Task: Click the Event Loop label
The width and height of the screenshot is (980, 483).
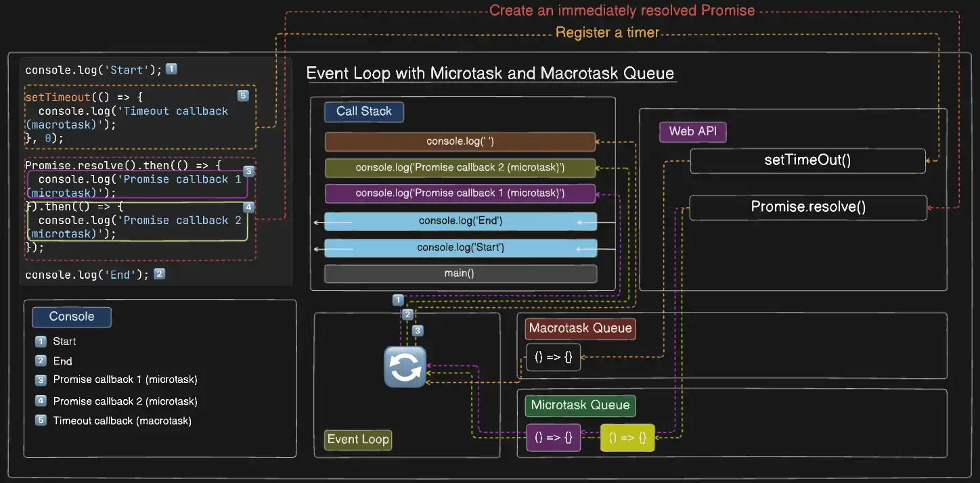Action: click(358, 440)
